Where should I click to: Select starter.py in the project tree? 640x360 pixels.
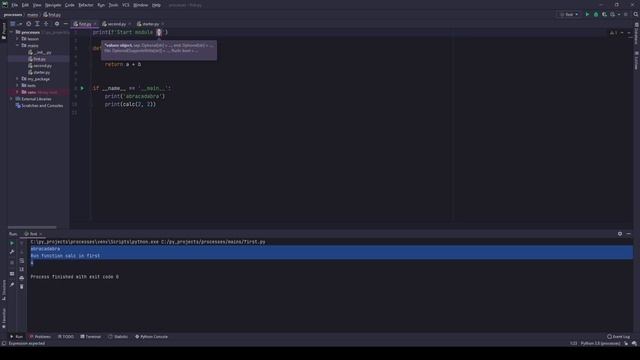click(x=39, y=72)
